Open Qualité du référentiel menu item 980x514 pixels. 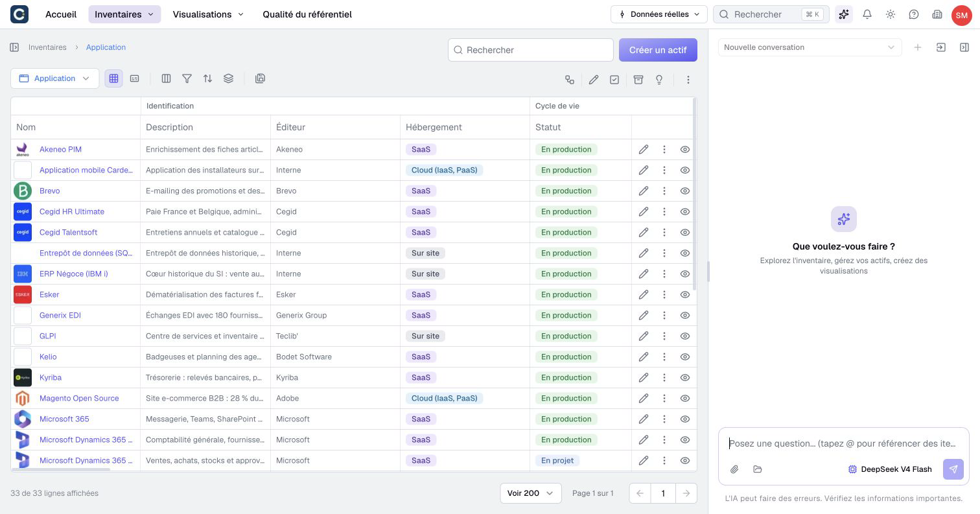307,14
